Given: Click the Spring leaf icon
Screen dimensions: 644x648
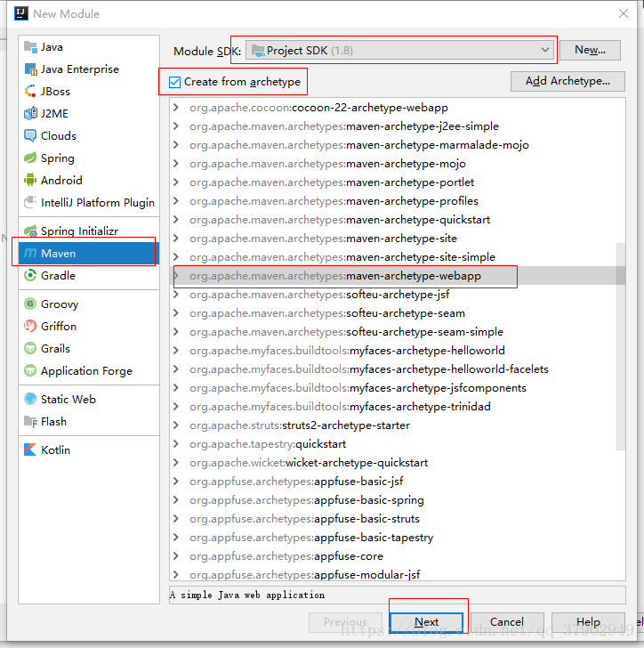Looking at the screenshot, I should [30, 158].
